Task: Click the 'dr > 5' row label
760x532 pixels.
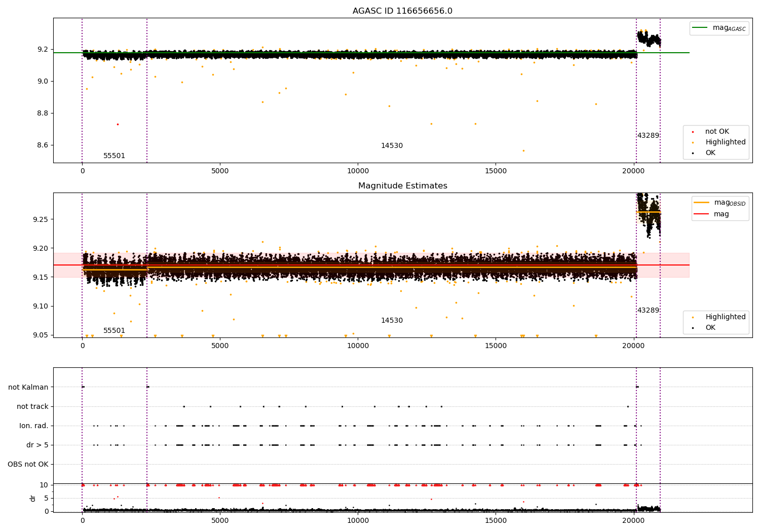Action: [37, 445]
